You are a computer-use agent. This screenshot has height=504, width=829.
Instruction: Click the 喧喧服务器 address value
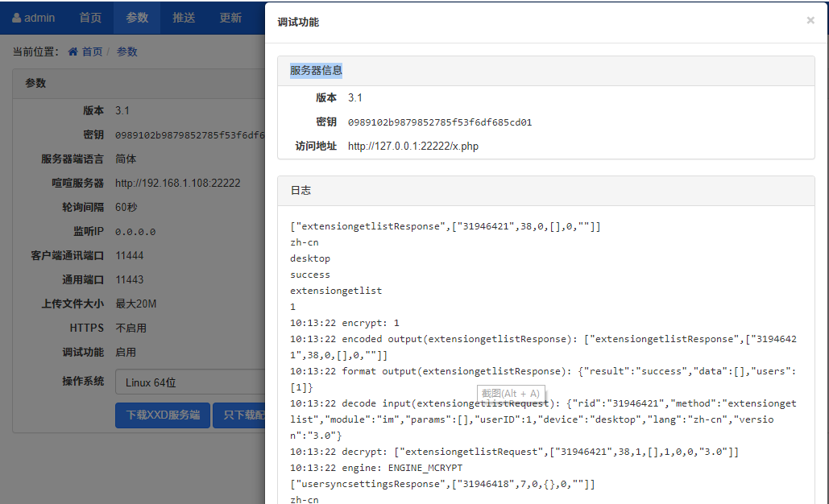pyautogui.click(x=177, y=183)
